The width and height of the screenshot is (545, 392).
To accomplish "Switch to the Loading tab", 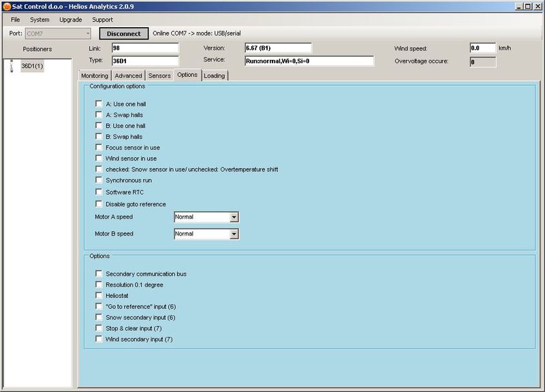I will (215, 76).
